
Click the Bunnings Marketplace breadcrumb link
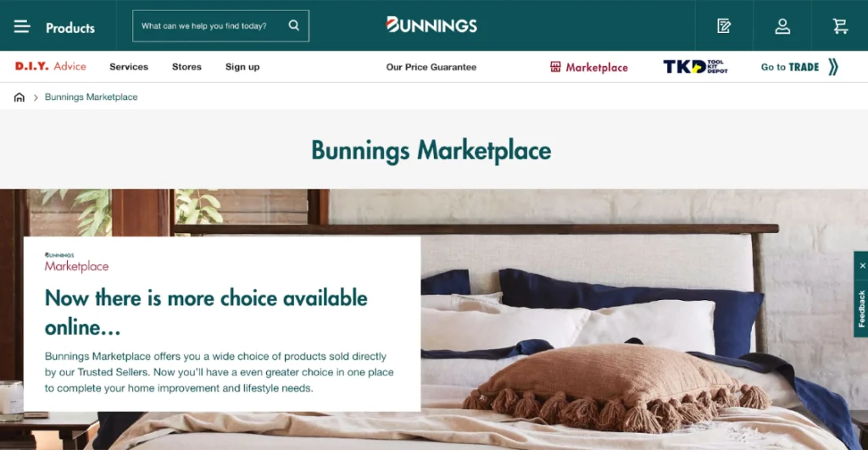(92, 97)
